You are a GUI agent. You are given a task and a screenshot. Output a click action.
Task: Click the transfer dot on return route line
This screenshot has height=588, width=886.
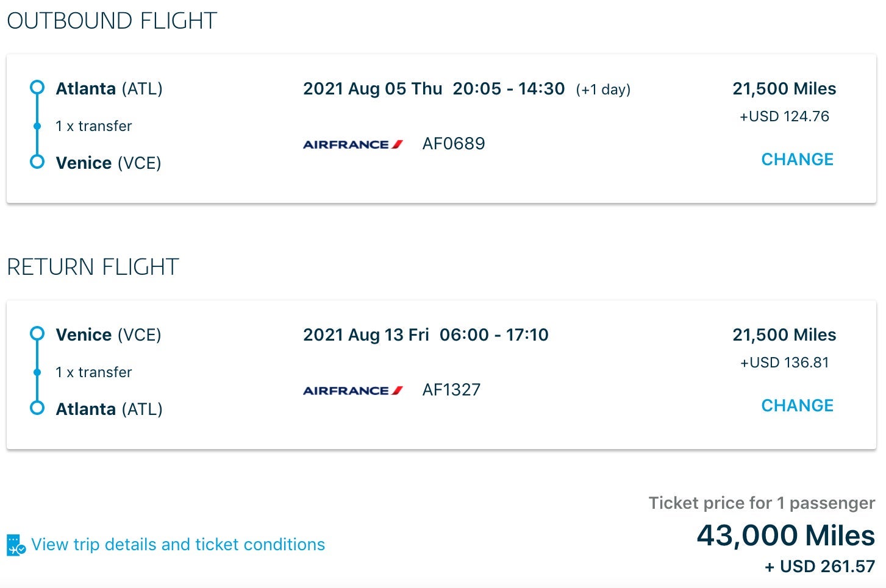38,372
